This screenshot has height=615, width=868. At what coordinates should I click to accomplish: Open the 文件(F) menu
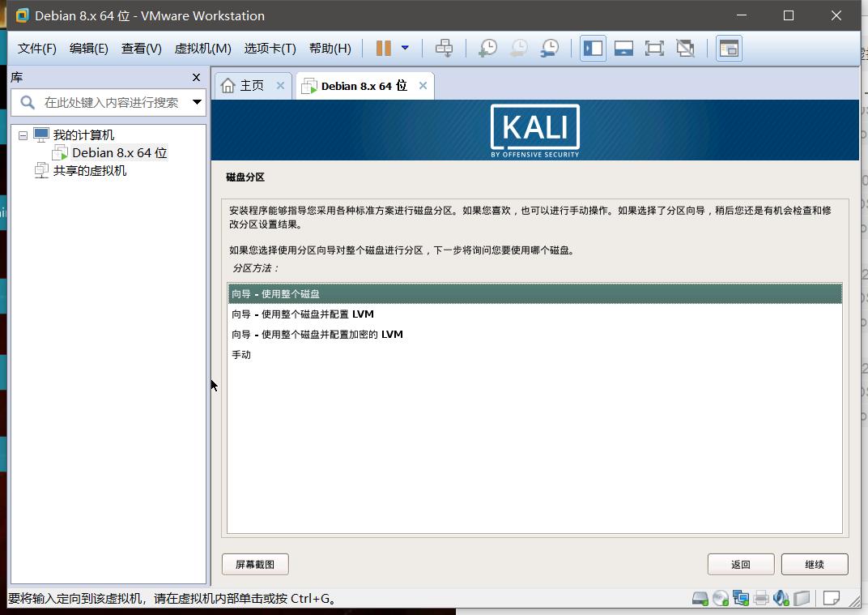[x=37, y=48]
